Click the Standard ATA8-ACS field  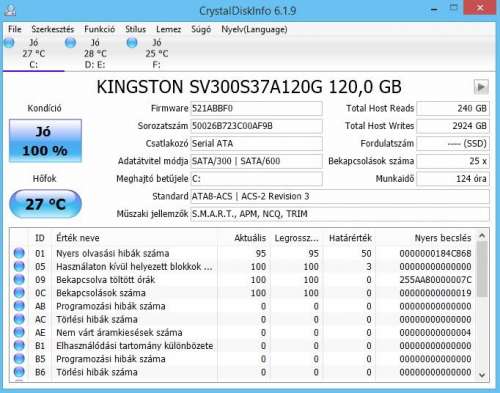(x=340, y=196)
